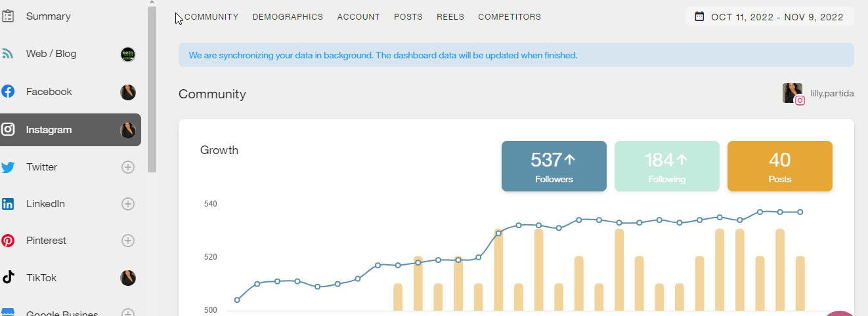This screenshot has width=868, height=316.
Task: Click the 520 axis label
Action: pos(210,257)
